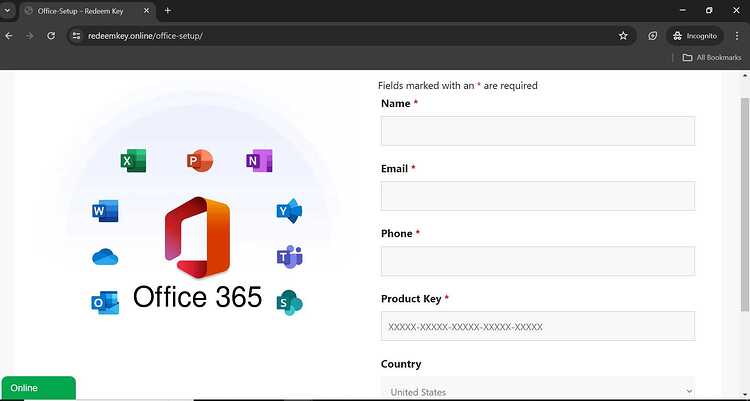750x401 pixels.
Task: Restore down the browser window
Action: [x=709, y=11]
